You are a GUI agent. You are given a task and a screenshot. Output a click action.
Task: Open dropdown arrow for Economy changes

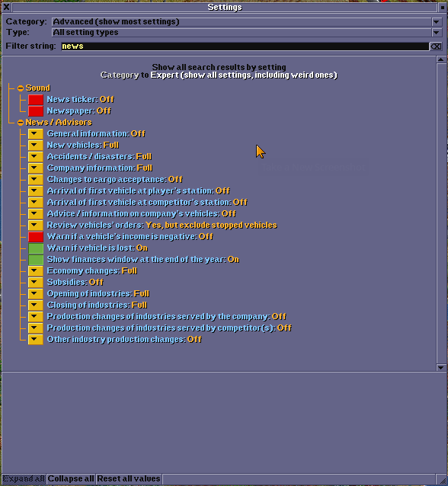coord(36,271)
